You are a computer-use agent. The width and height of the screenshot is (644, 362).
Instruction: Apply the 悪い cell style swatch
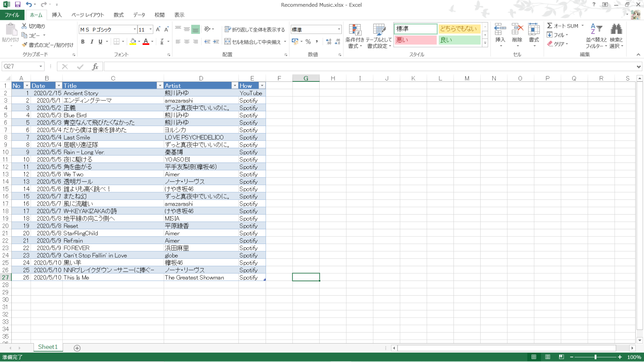coord(415,40)
